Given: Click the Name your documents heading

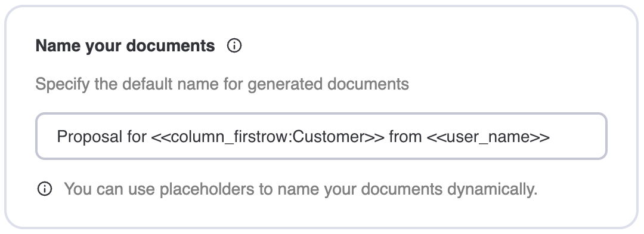Looking at the screenshot, I should 125,45.
